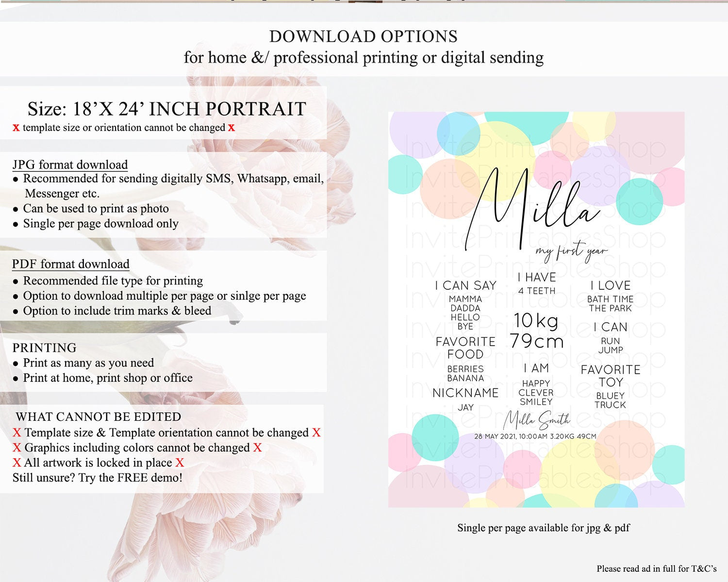Click the red X before "Template size & Template orientation"

(17, 432)
